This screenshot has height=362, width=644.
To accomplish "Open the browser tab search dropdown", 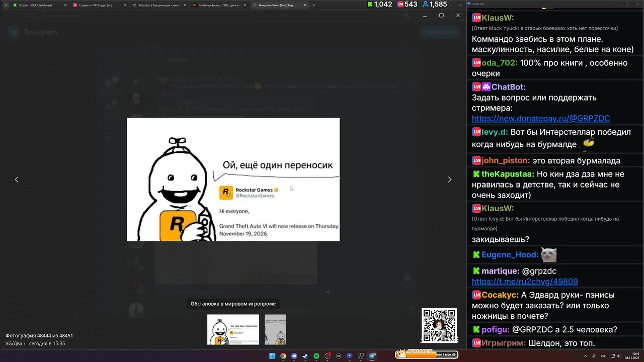I will pyautogui.click(x=7, y=5).
